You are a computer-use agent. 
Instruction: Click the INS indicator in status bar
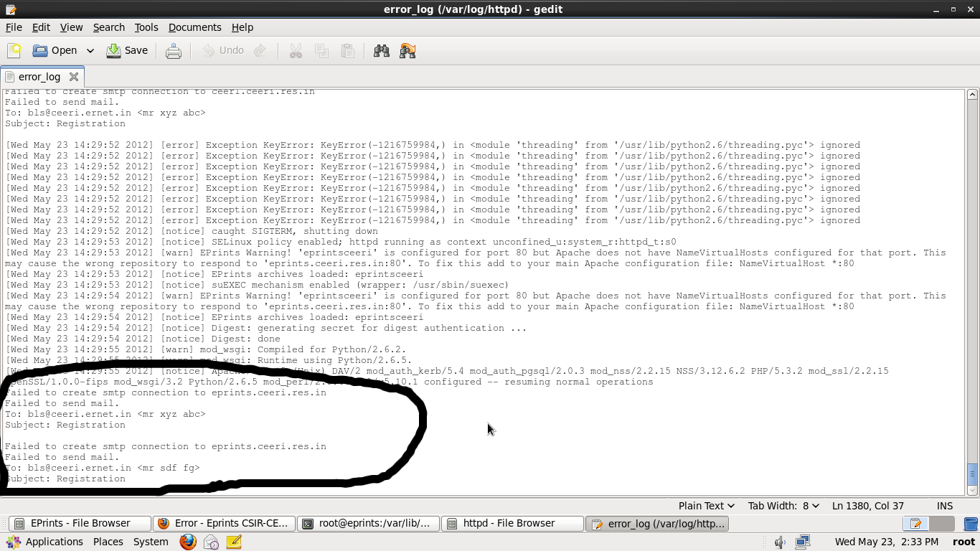[x=944, y=506]
